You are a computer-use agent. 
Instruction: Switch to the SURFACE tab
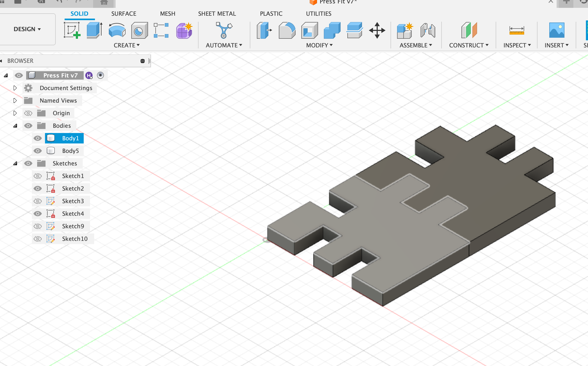[123, 14]
